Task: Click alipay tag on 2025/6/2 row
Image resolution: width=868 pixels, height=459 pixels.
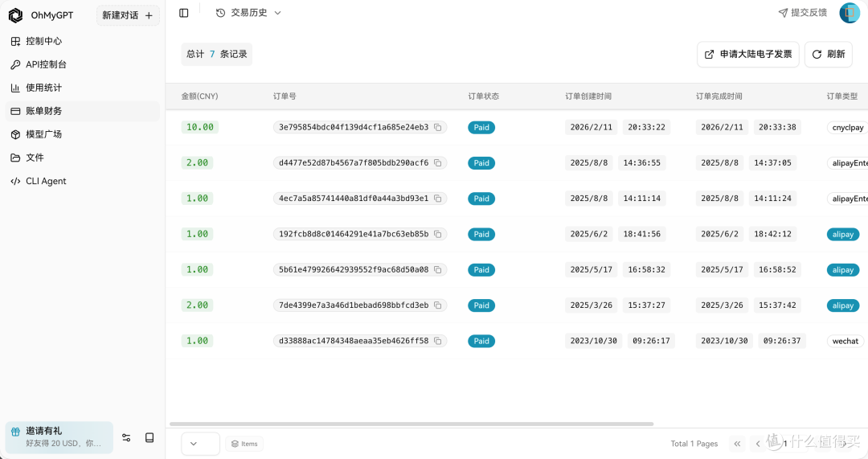Action: pos(843,234)
